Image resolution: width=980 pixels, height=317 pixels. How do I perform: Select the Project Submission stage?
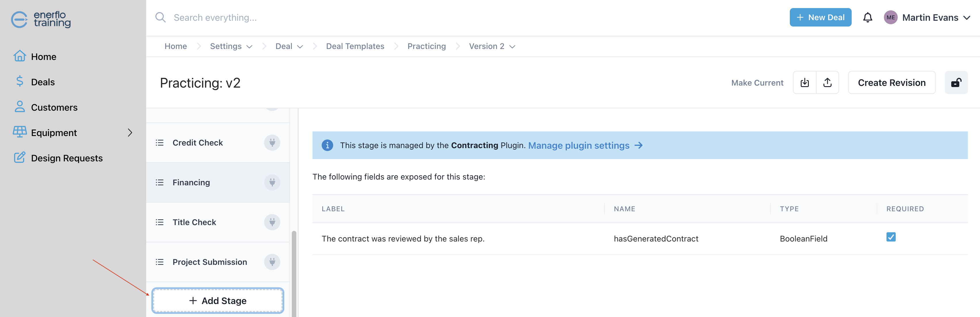pyautogui.click(x=218, y=262)
